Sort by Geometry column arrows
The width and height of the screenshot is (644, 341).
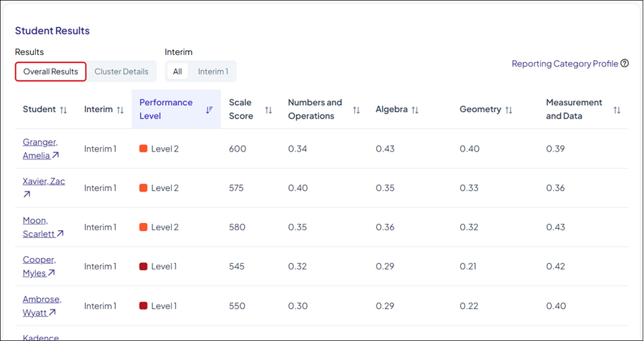(509, 110)
